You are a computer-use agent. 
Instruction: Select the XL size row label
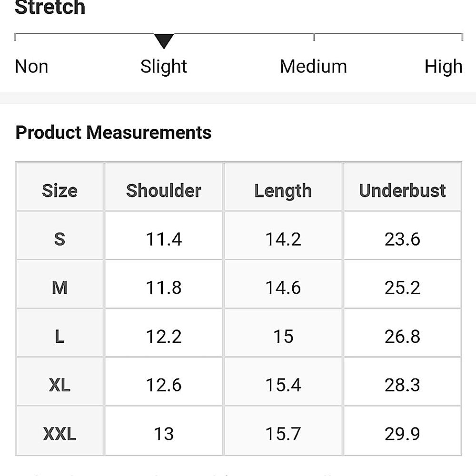coord(59,385)
